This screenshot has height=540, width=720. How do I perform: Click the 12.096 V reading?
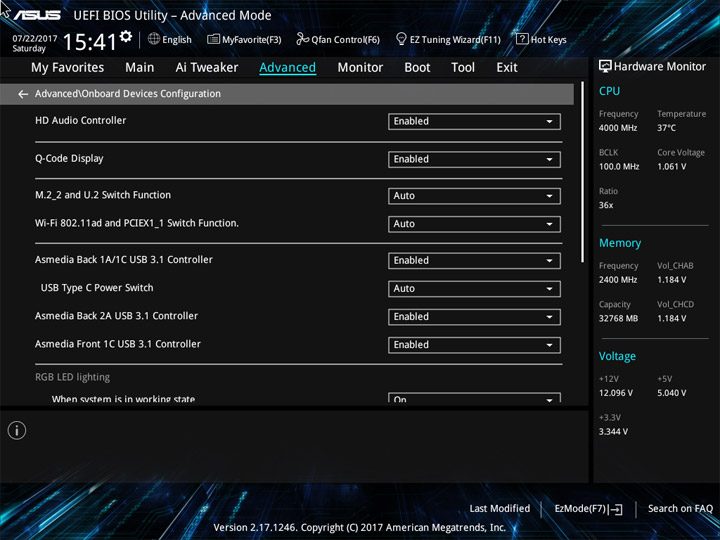pos(616,393)
